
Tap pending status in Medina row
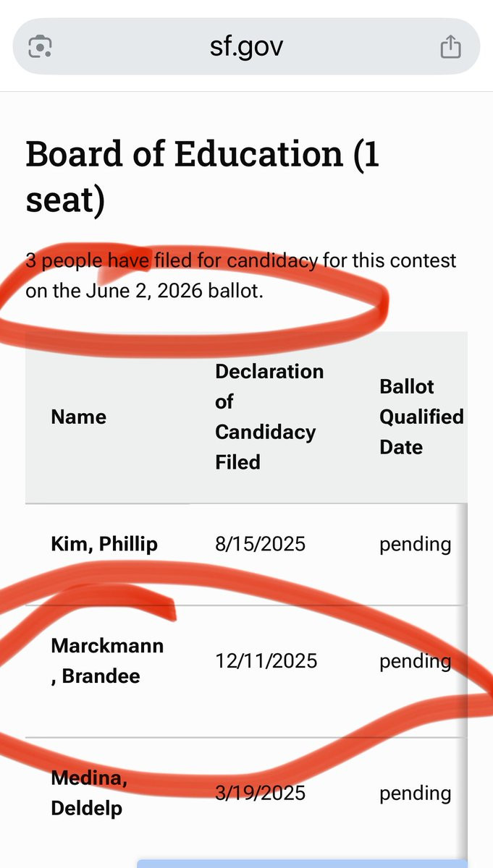tap(415, 793)
